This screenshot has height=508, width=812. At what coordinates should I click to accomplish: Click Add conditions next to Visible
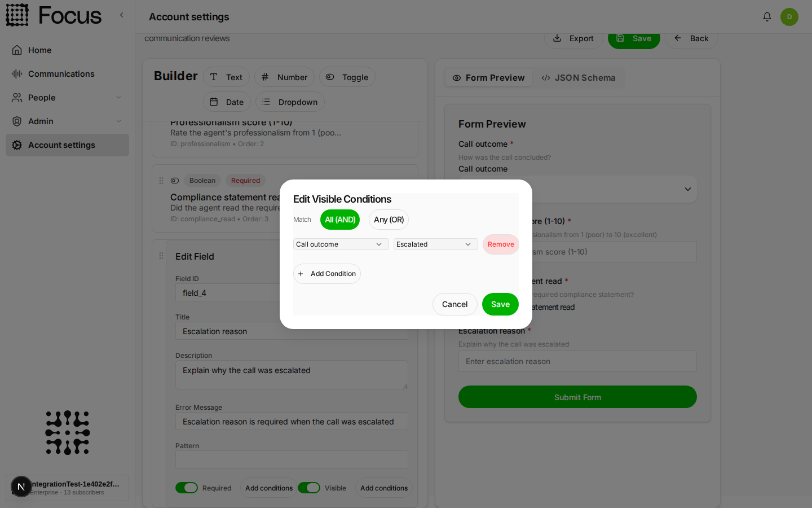point(384,488)
